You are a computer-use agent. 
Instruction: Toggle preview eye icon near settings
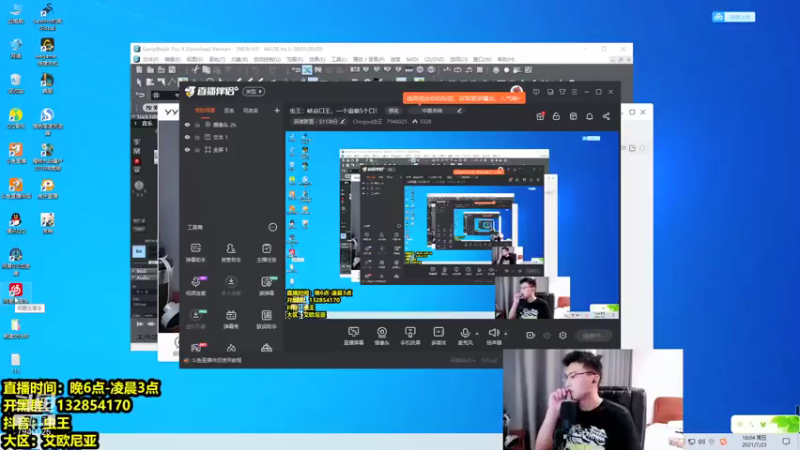(x=547, y=335)
